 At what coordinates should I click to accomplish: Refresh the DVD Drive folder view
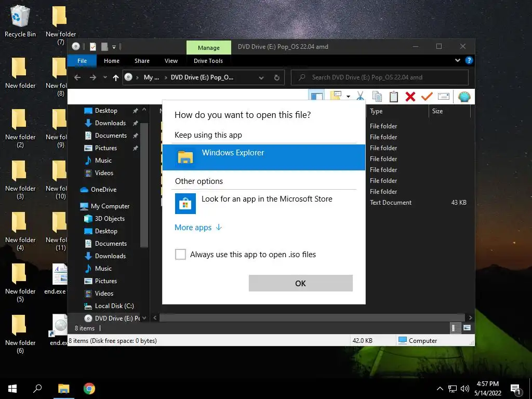point(276,78)
